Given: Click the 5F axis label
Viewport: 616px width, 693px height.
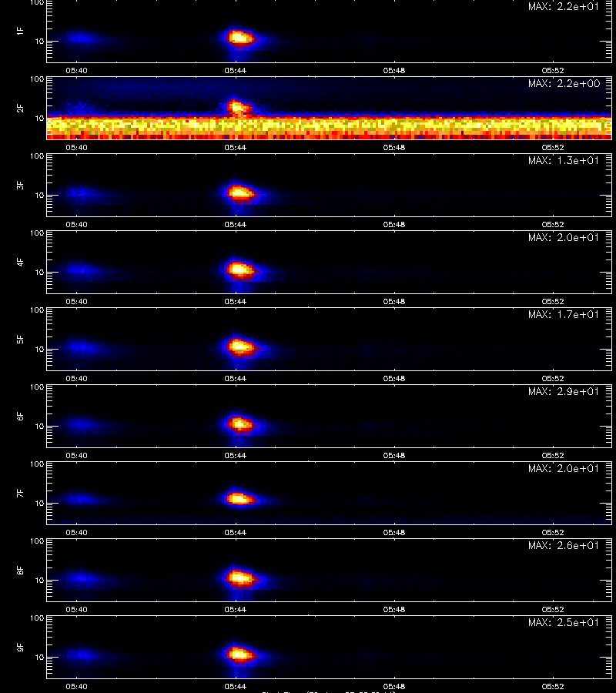Looking at the screenshot, I should pyautogui.click(x=20, y=339).
